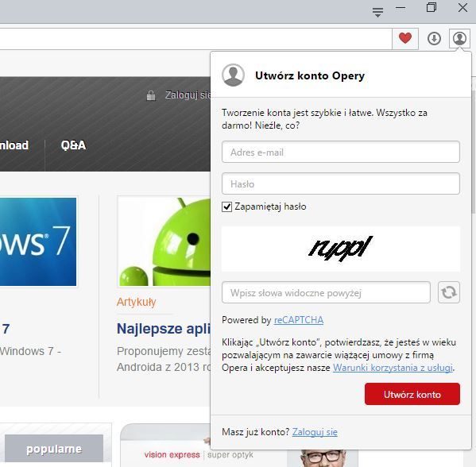Click the captcha text input field

[326, 292]
